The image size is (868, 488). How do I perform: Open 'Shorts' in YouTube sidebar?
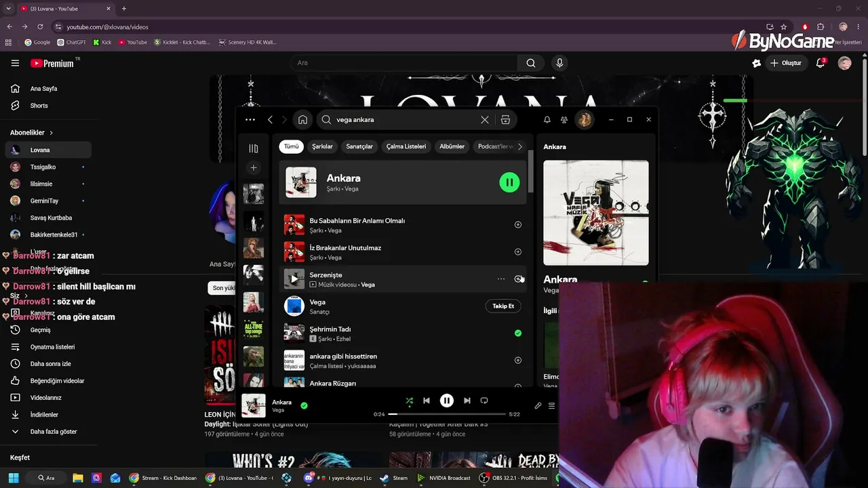coord(48,106)
